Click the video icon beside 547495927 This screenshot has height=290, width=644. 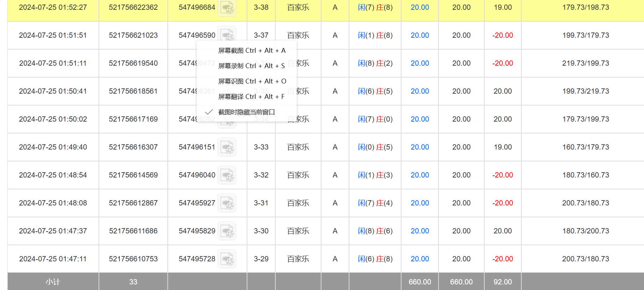point(227,203)
